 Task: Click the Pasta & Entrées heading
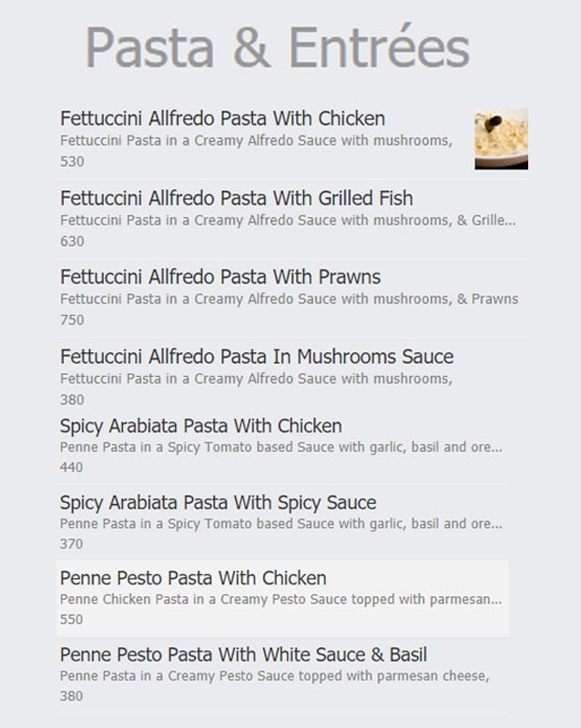277,47
